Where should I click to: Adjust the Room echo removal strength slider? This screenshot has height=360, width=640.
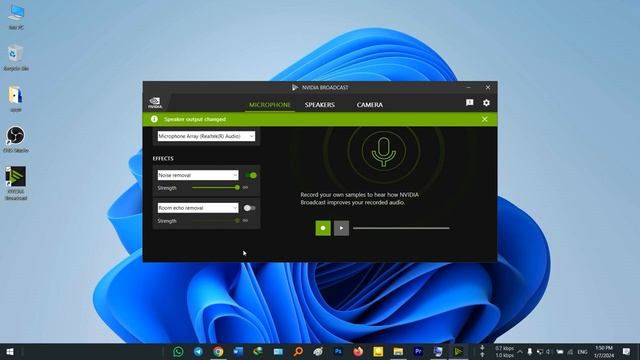[x=216, y=221]
